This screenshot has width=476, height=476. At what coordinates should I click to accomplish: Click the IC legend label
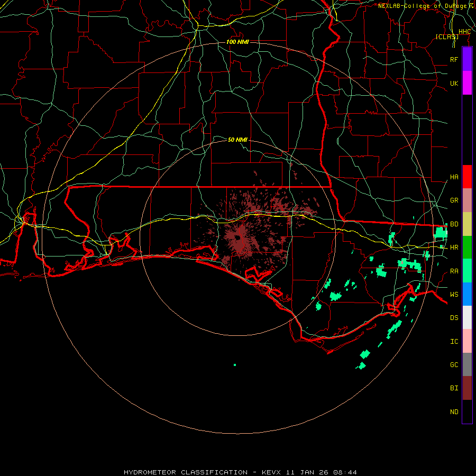coord(454,342)
